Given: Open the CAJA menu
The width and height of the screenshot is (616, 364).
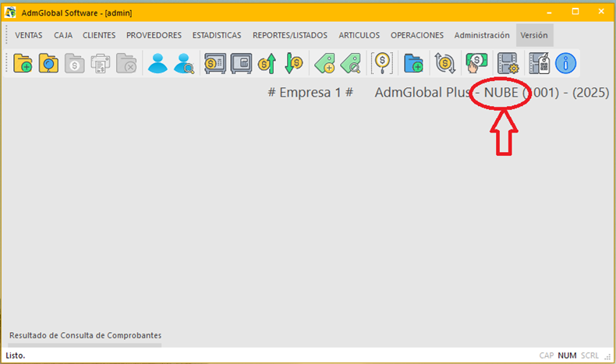Looking at the screenshot, I should (63, 35).
